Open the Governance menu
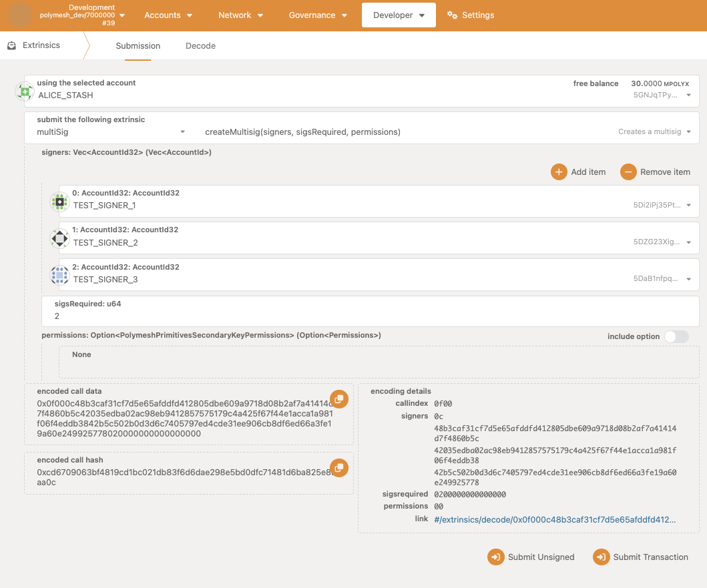 coord(318,15)
